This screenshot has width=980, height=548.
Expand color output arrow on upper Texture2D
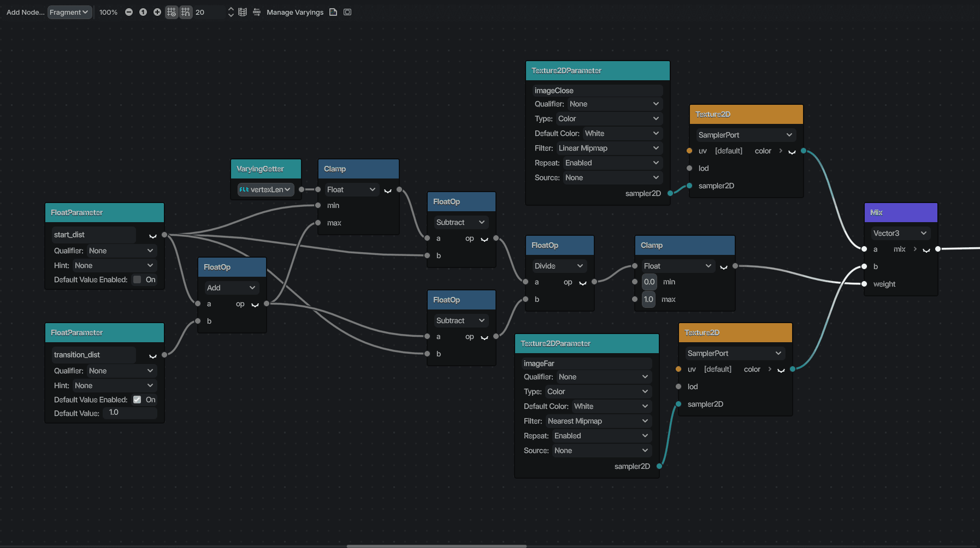point(781,151)
